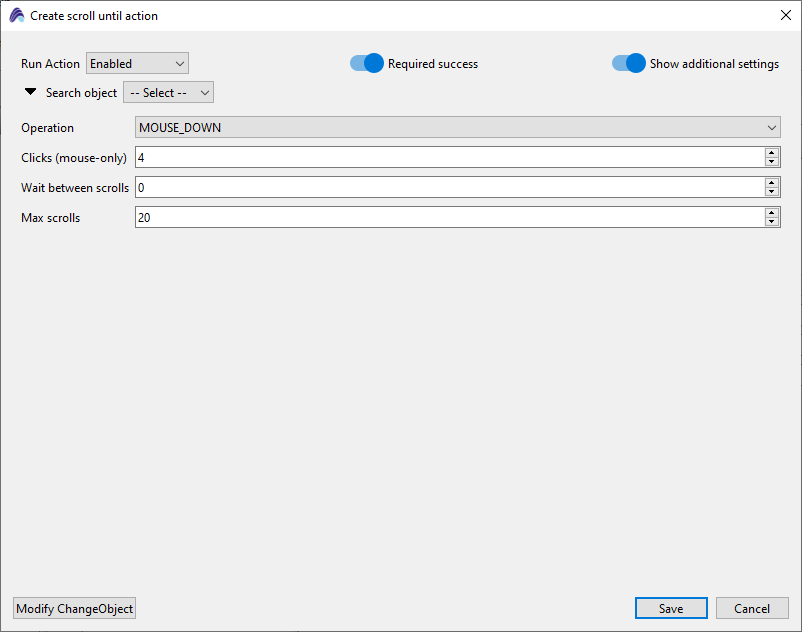Increase Clicks (mouse-only) with up arrow
802x632 pixels.
(771, 153)
